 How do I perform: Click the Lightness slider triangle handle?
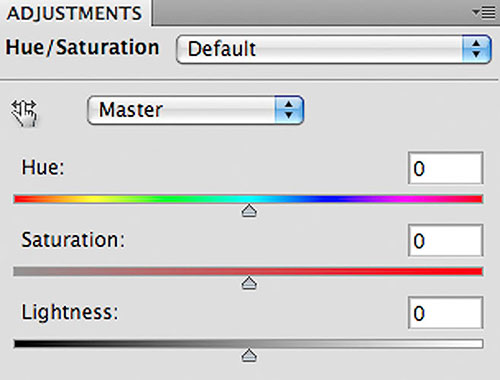249,356
